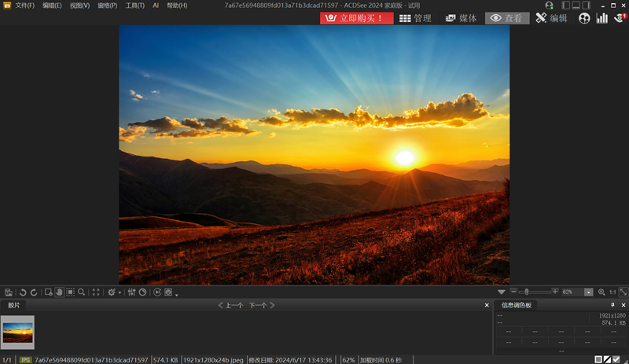Open the 窗格(P) menu
Viewport: 629px width, 364px height.
(108, 6)
